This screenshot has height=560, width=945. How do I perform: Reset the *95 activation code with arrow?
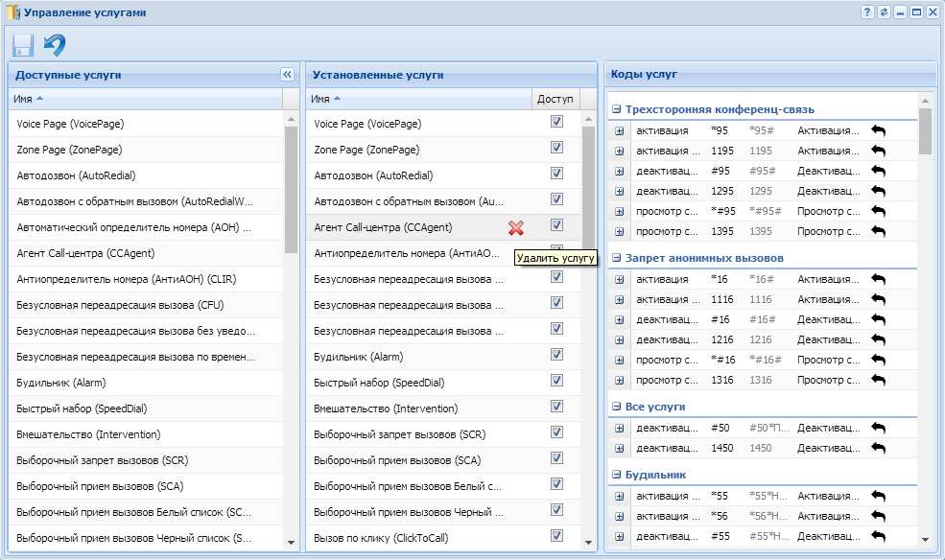tap(878, 130)
